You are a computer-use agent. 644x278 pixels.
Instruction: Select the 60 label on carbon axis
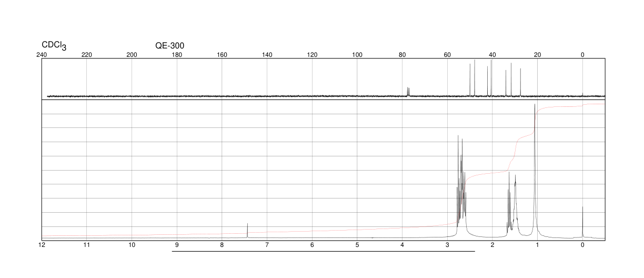tap(447, 55)
